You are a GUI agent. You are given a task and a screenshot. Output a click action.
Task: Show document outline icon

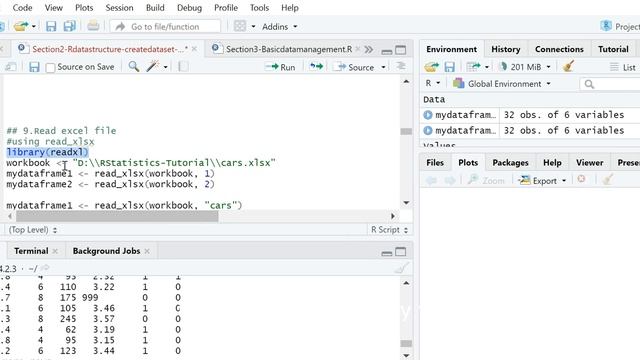click(x=401, y=67)
